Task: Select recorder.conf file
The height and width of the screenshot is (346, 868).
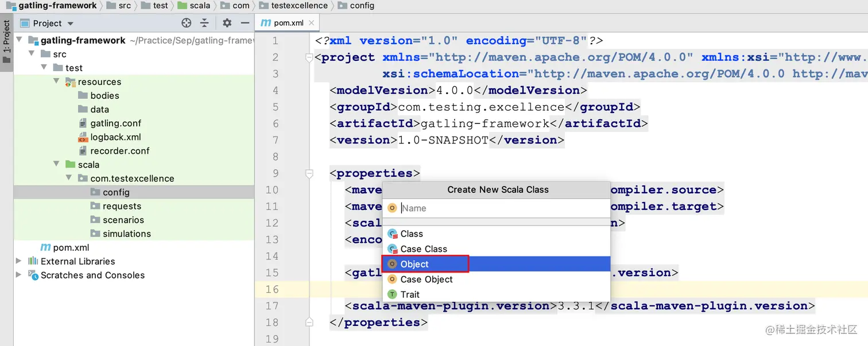Action: [x=119, y=150]
